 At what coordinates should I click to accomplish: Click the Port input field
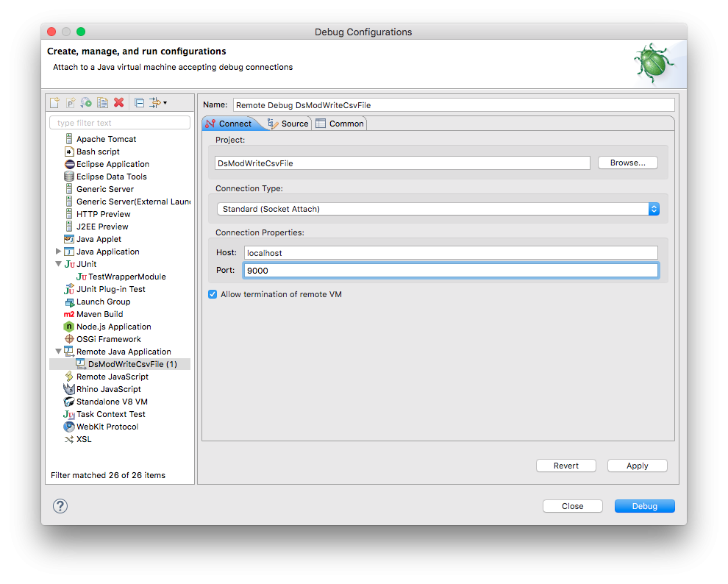click(x=450, y=271)
